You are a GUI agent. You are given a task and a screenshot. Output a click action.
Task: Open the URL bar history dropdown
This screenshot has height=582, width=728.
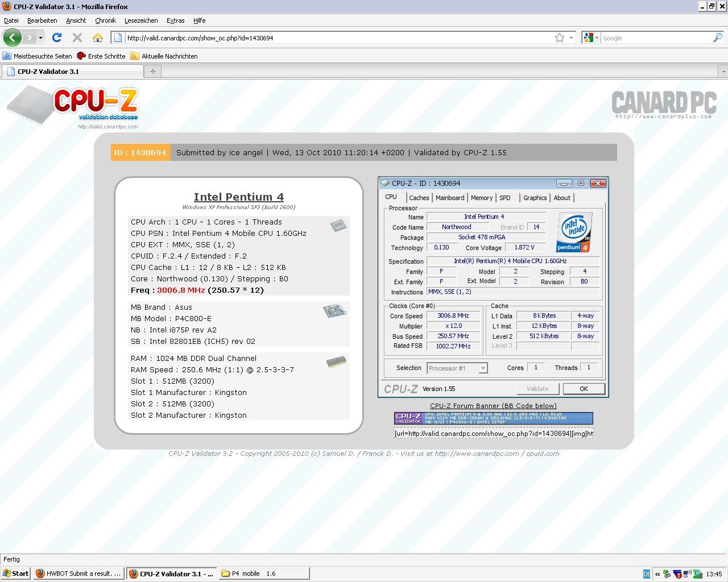(571, 38)
